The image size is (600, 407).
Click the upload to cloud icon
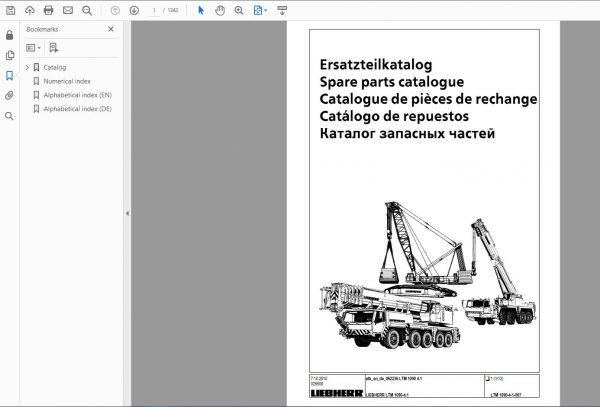[29, 10]
